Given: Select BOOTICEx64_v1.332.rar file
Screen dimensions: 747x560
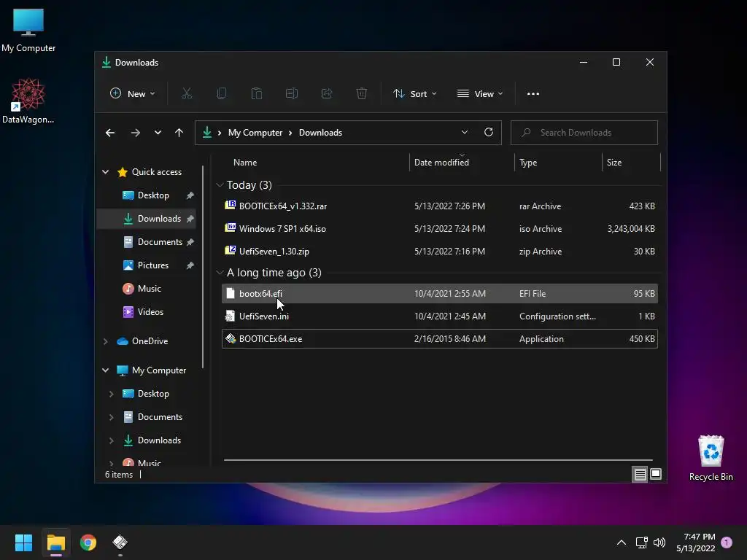Looking at the screenshot, I should (x=440, y=206).
